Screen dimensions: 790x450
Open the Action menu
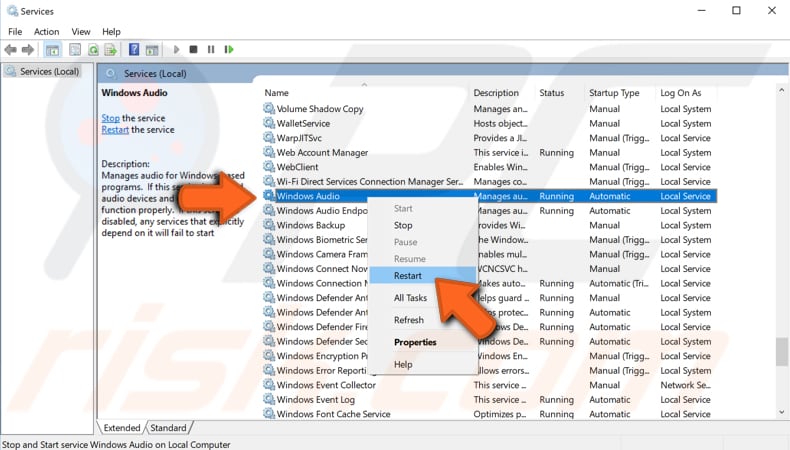[x=46, y=32]
